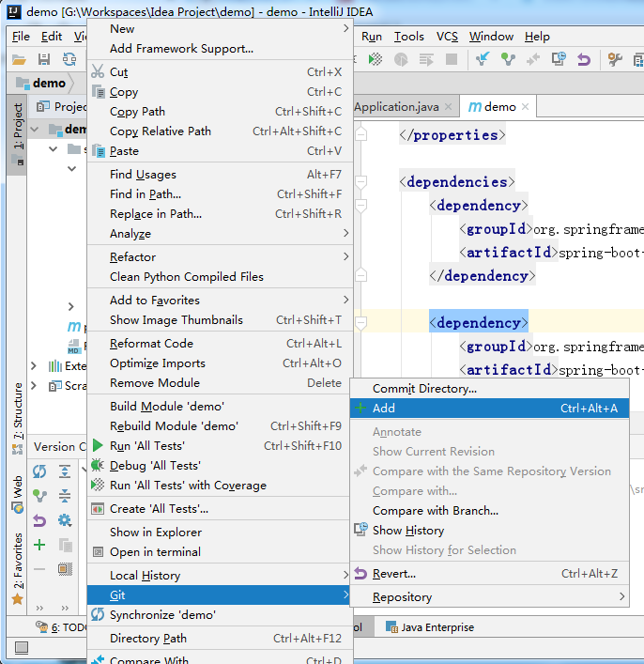Screen dimensions: 644x664
Task: Open the Tools menu
Action: click(x=409, y=37)
